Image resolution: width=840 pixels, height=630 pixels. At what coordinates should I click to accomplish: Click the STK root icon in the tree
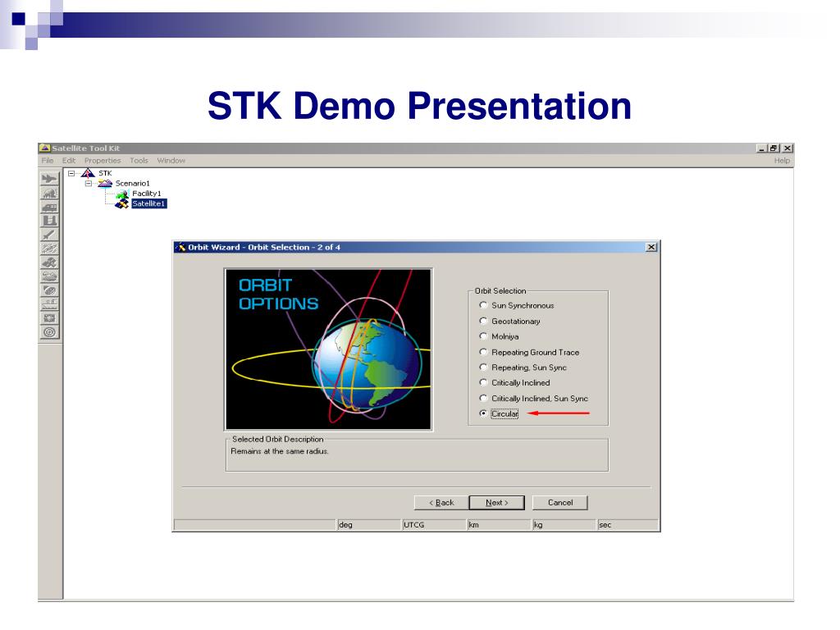88,173
